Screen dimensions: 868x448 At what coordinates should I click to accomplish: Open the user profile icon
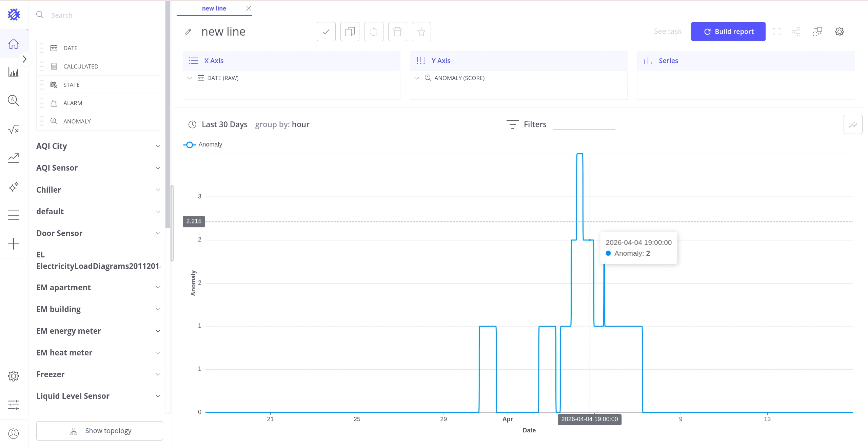14,433
